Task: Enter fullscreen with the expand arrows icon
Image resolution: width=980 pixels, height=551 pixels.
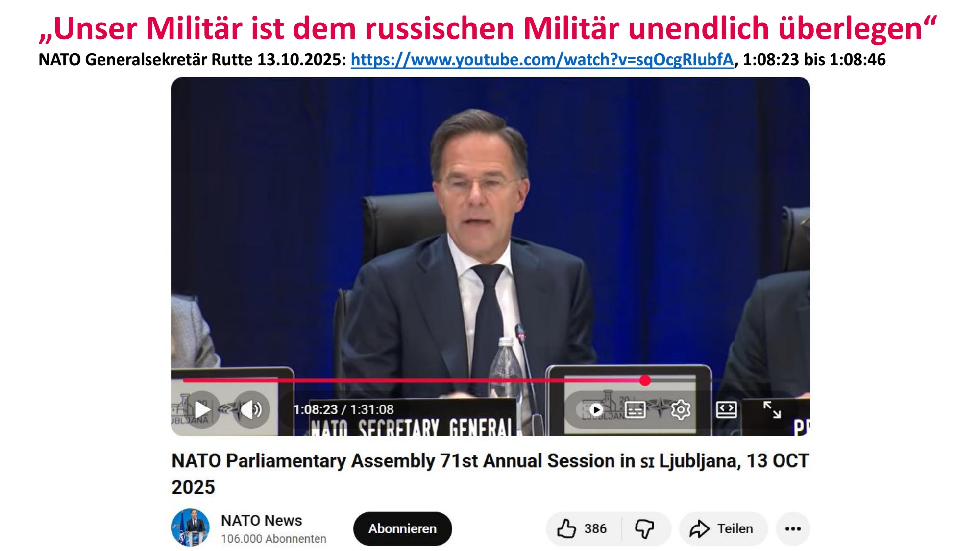Action: [x=772, y=409]
